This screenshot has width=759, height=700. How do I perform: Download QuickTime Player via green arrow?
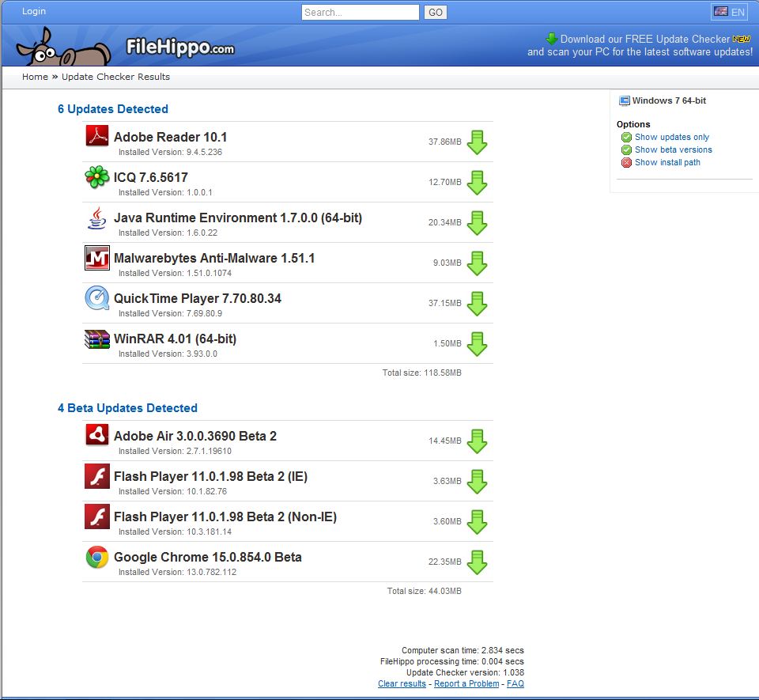tap(477, 304)
